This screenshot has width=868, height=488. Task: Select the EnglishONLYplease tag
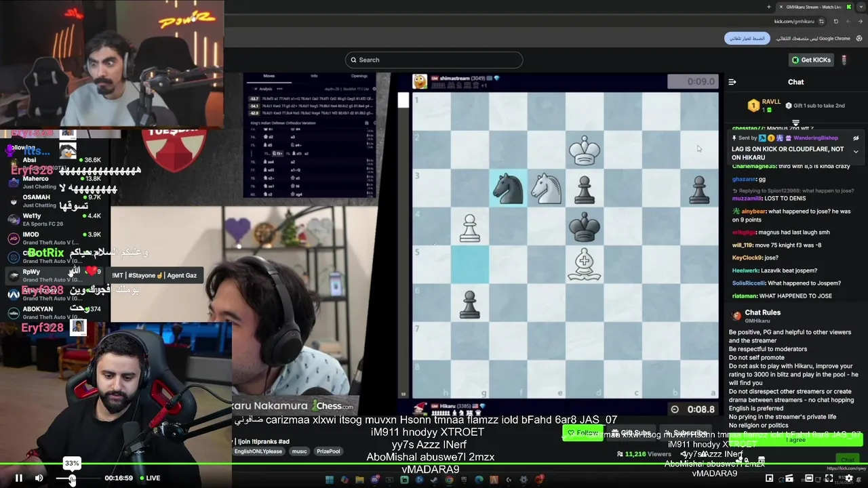pos(258,451)
